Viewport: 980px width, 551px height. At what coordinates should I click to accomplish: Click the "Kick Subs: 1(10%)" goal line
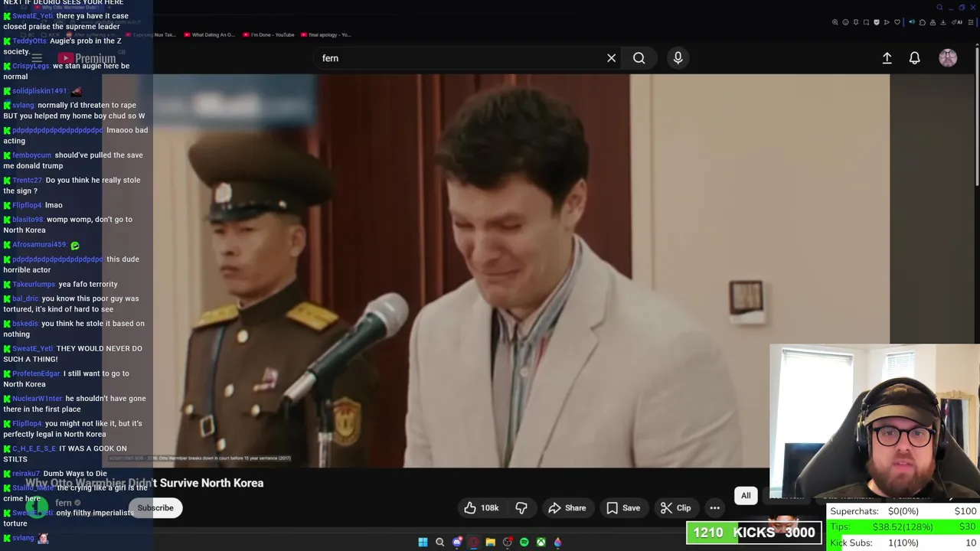click(x=903, y=543)
